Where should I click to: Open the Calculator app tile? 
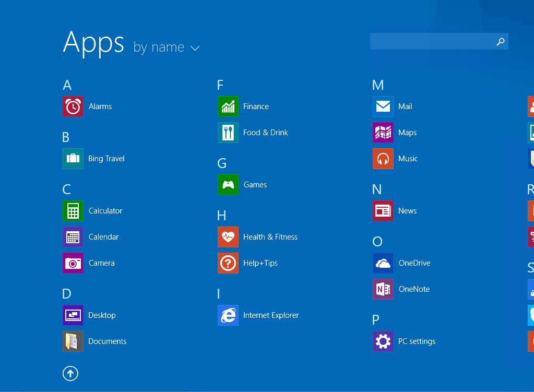pos(73,211)
